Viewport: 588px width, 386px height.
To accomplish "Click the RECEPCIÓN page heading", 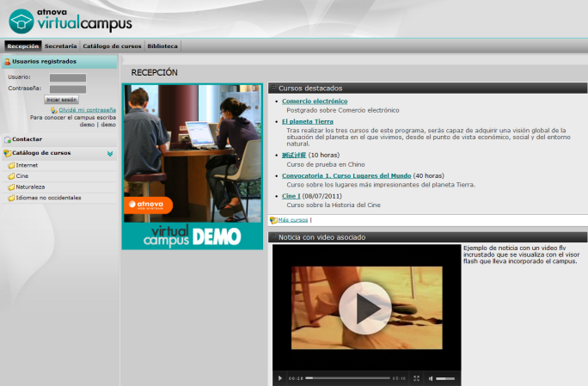I will (x=154, y=72).
